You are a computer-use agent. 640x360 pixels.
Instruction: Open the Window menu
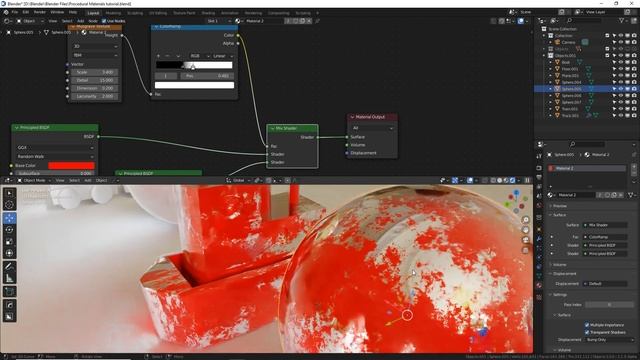57,12
